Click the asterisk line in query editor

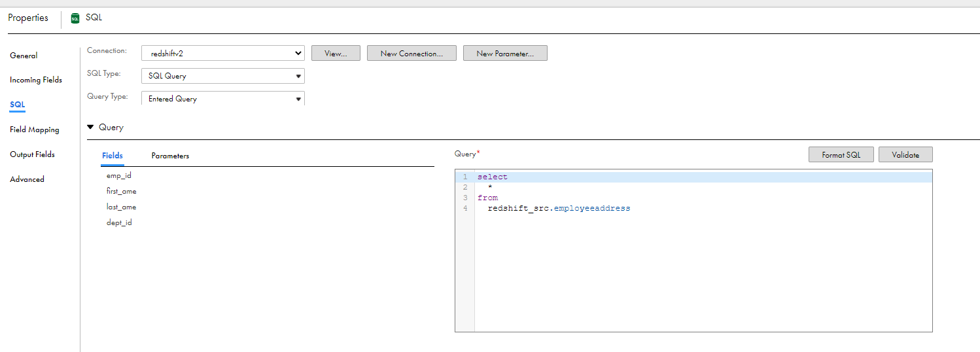pyautogui.click(x=703, y=188)
